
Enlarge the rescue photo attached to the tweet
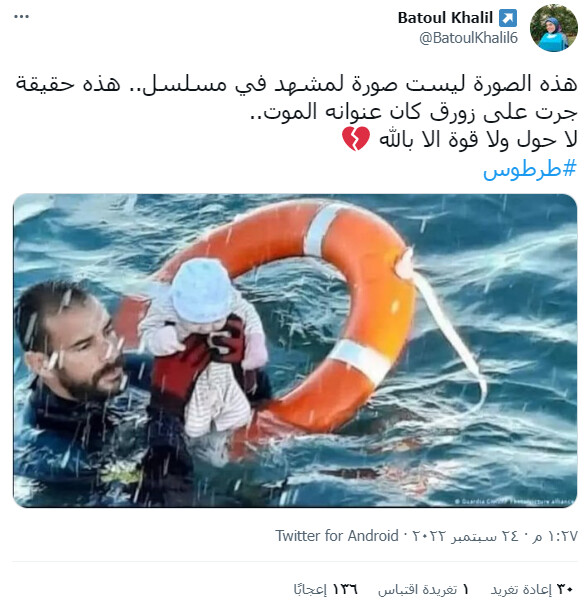tap(295, 351)
